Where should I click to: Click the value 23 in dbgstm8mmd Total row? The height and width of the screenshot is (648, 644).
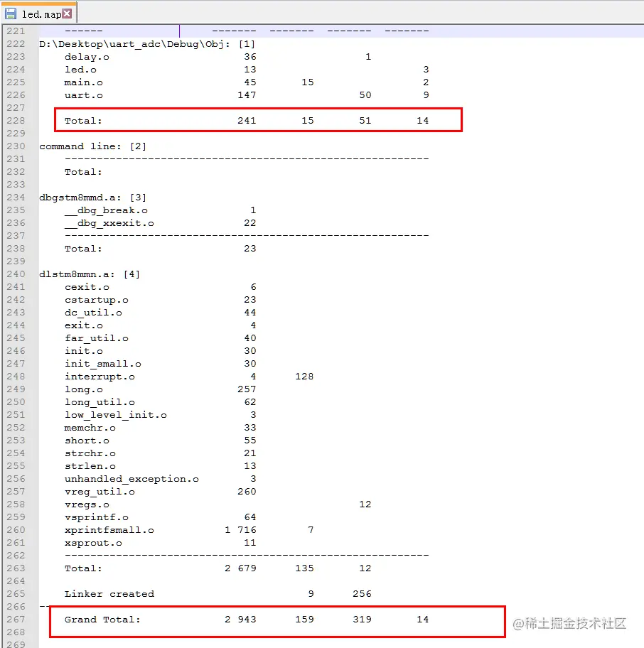(x=249, y=249)
